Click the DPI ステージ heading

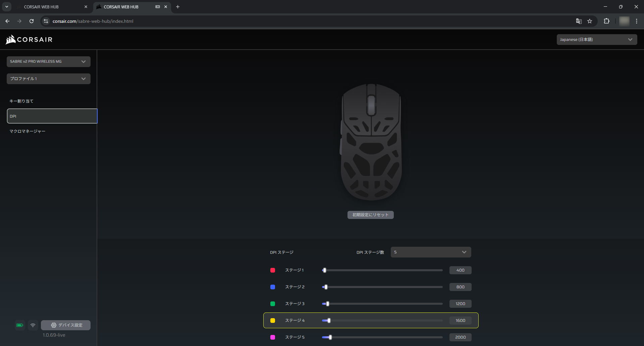tap(282, 252)
